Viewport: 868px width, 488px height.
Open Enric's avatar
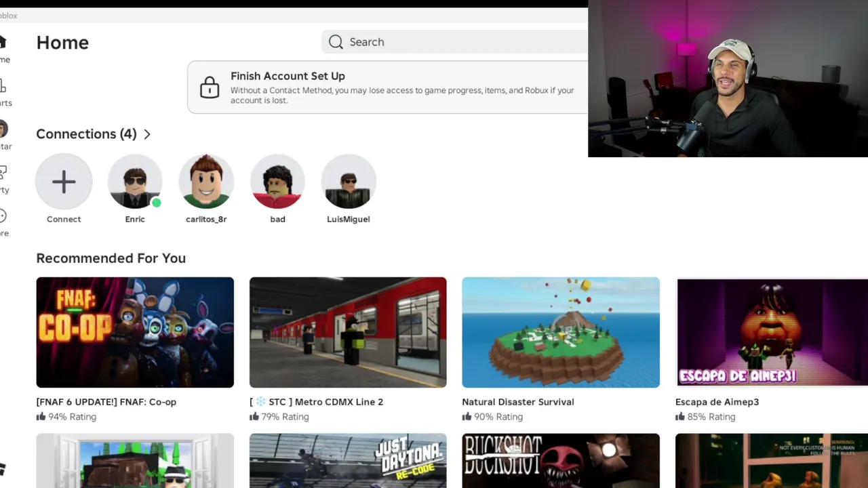point(135,182)
